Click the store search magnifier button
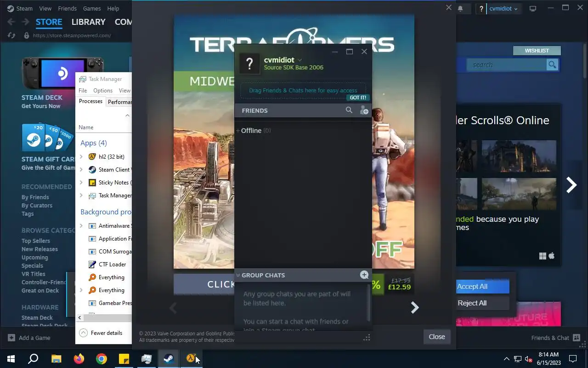588x368 pixels. point(552,64)
